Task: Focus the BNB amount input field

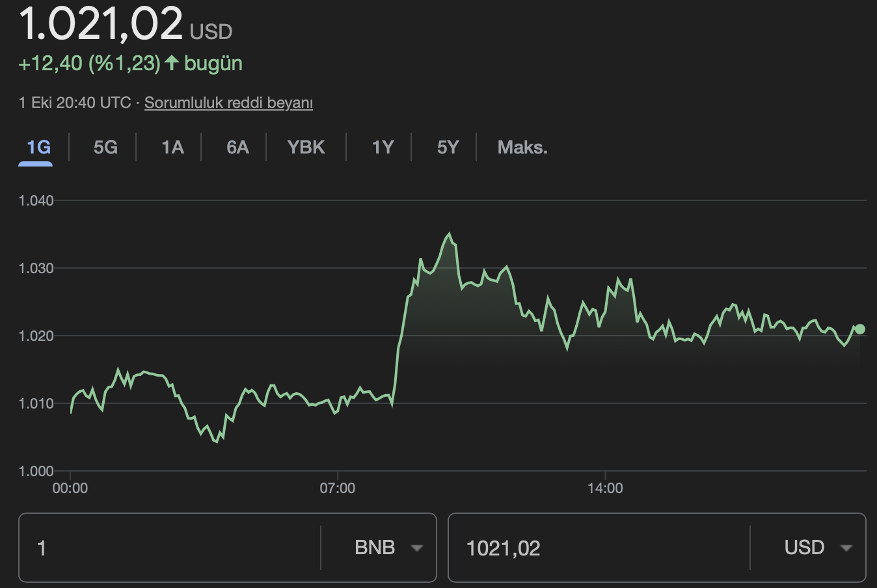Action: click(x=169, y=548)
